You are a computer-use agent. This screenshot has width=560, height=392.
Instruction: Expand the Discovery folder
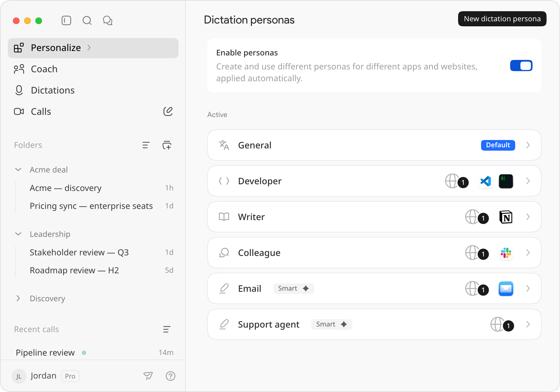[x=18, y=298]
